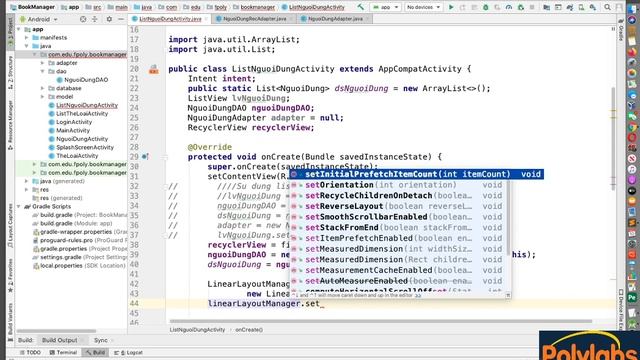Choose setOrientation from autocomplete list
640x360 pixels.
coord(400,185)
